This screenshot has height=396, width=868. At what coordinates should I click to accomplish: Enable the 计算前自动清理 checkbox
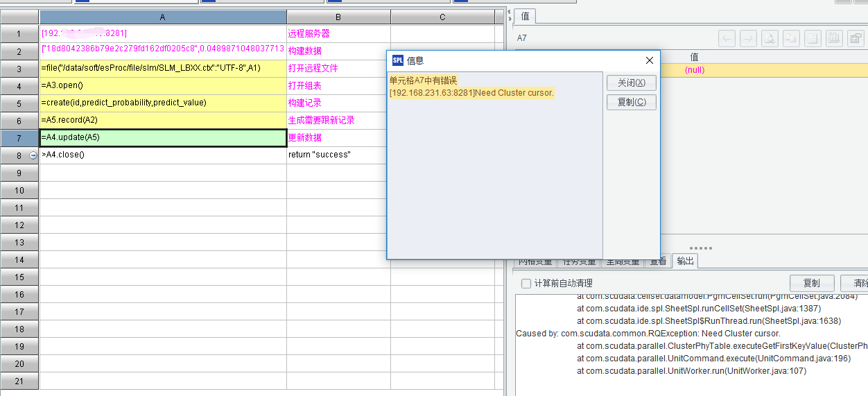pyautogui.click(x=526, y=283)
